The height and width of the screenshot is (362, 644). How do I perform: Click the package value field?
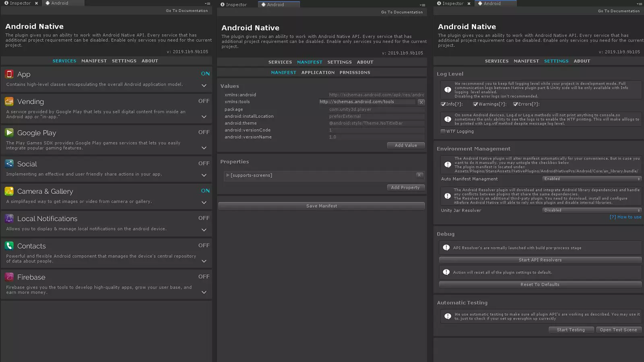(x=376, y=109)
